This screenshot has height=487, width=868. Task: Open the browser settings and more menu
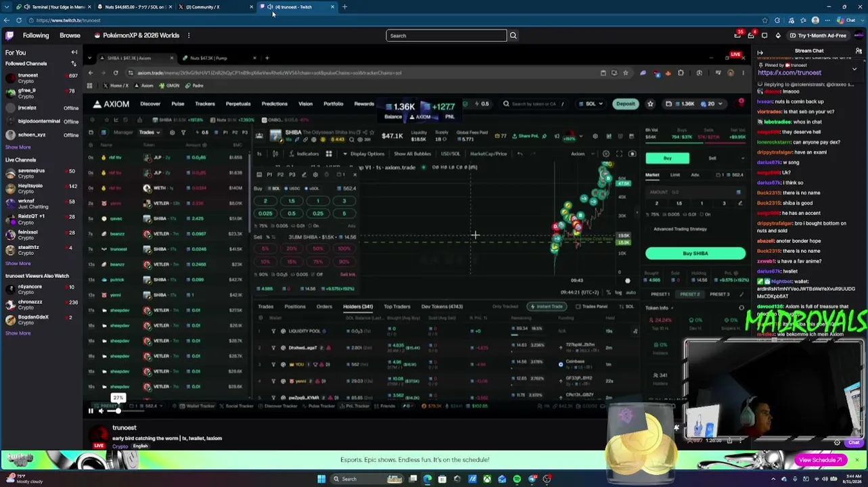tap(829, 20)
